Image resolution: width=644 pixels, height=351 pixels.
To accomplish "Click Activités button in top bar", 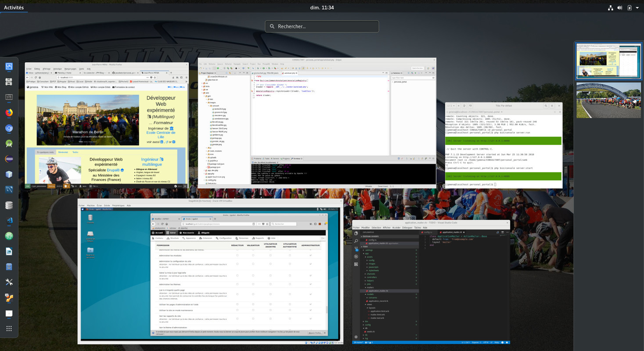I will click(x=14, y=7).
